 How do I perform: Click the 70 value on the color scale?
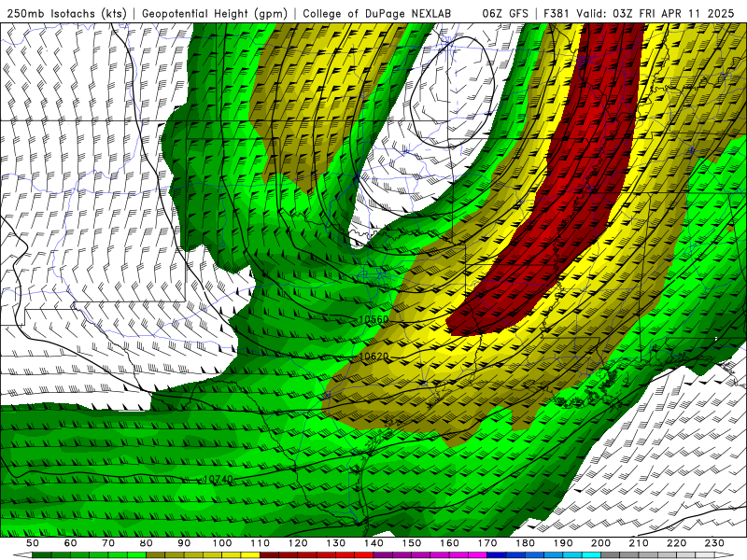[x=108, y=543]
